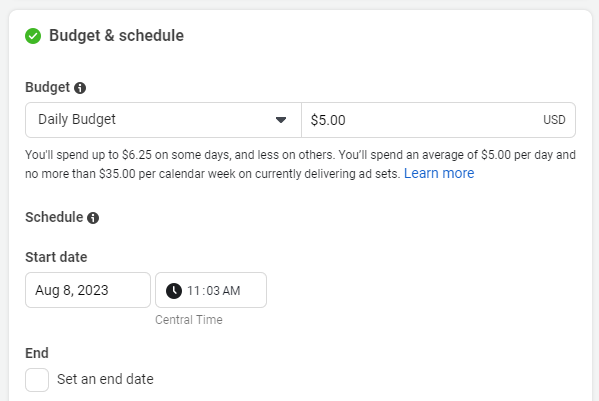Click the Schedule section label

click(54, 217)
